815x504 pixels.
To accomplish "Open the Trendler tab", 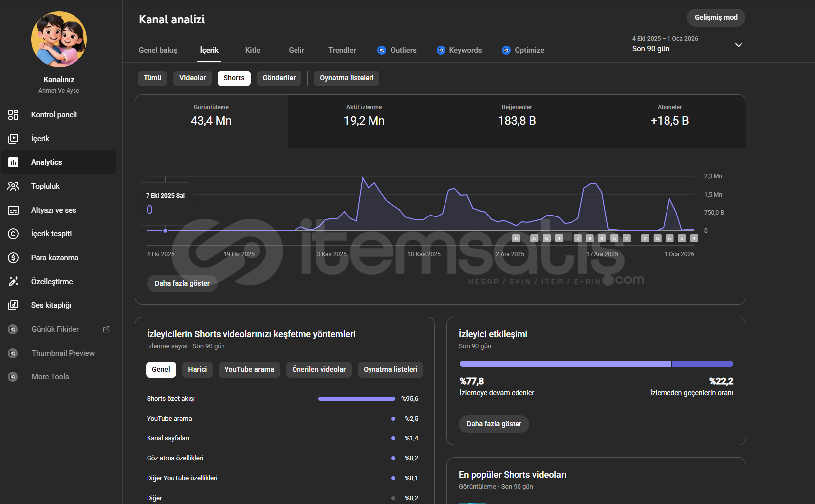I will (342, 50).
